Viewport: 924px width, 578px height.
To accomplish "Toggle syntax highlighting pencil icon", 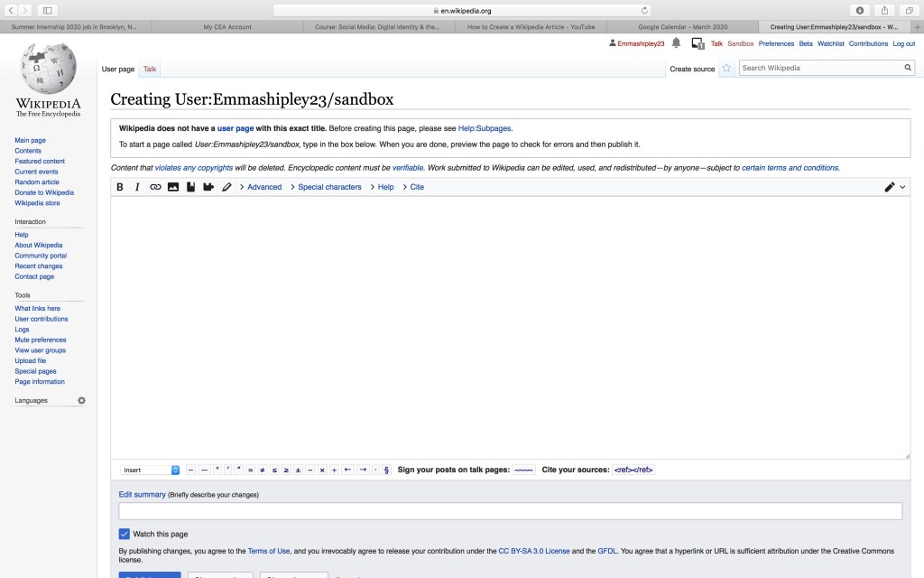I will (226, 187).
